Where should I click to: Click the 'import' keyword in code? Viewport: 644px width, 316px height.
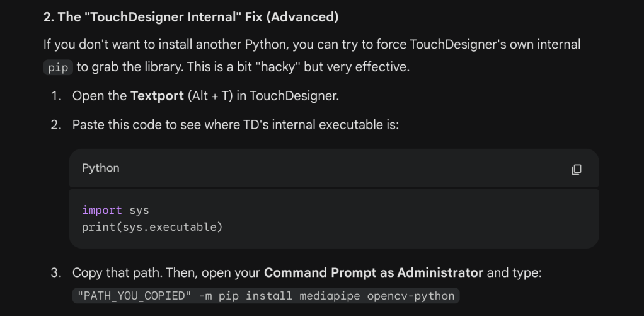[x=102, y=210]
